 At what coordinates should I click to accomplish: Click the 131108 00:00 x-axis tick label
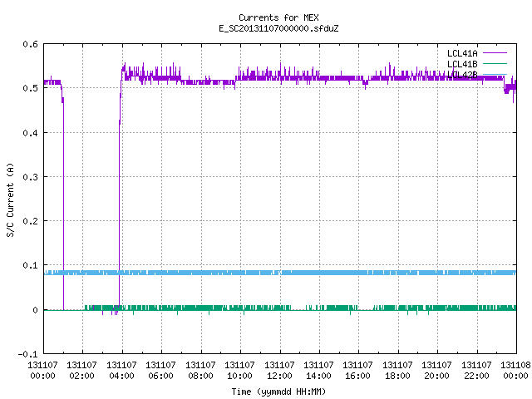515,370
